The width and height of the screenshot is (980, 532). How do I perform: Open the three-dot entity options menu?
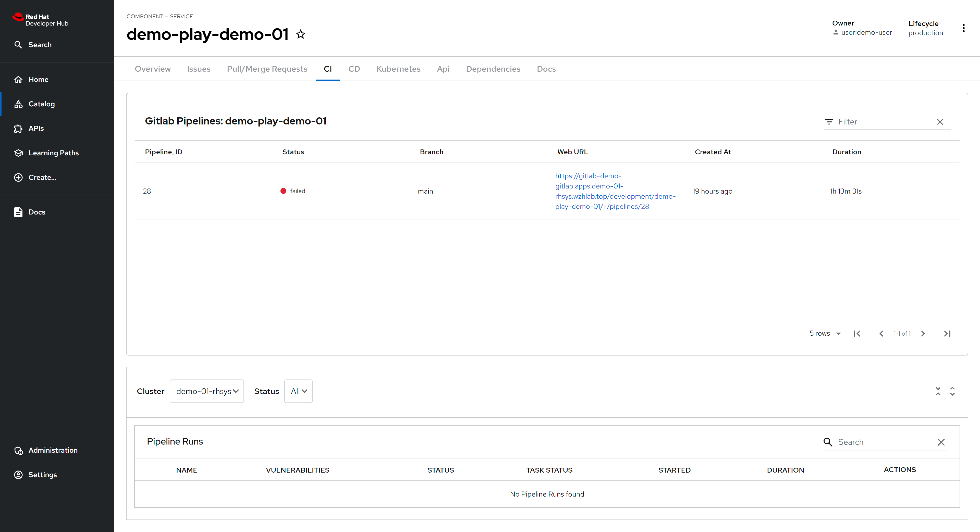pyautogui.click(x=963, y=28)
